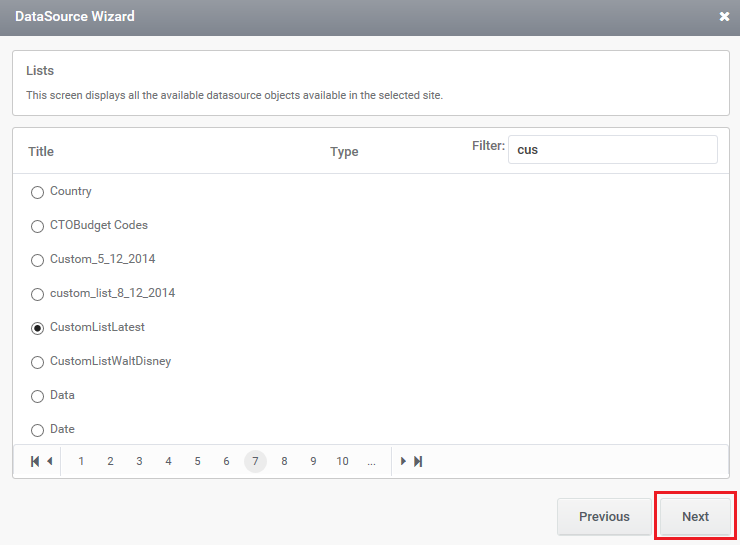This screenshot has height=545, width=740.
Task: Open page 1 of the list
Action: coord(81,461)
